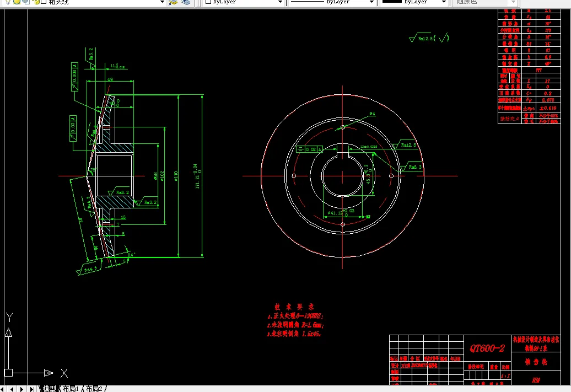Select the Fp cell in parameter table
571x392 pixels.
(x=529, y=100)
